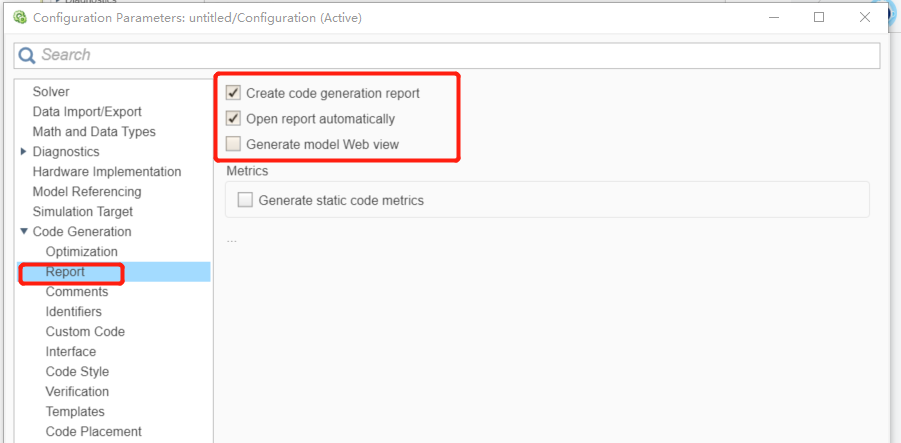Open the Custom Code pane

[85, 332]
